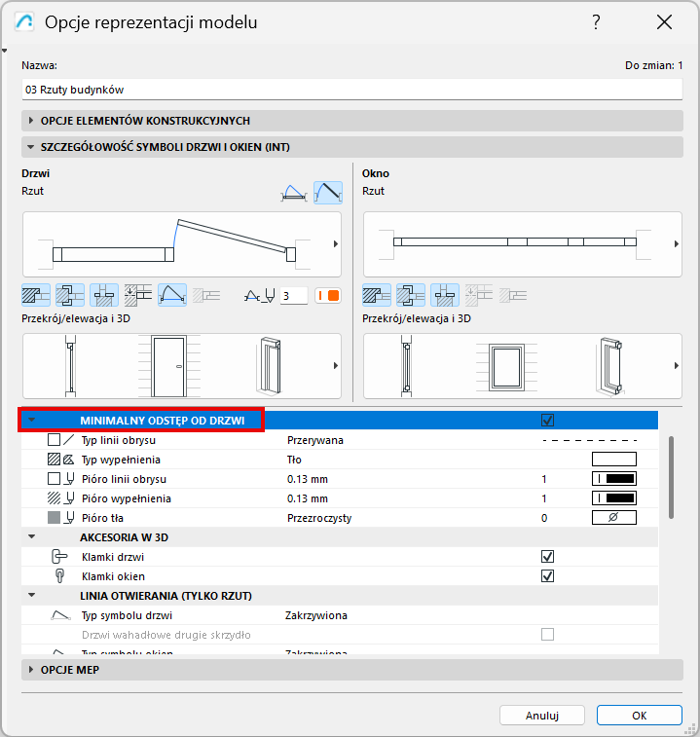Confirm with the OK button
700x737 pixels.
(x=640, y=716)
